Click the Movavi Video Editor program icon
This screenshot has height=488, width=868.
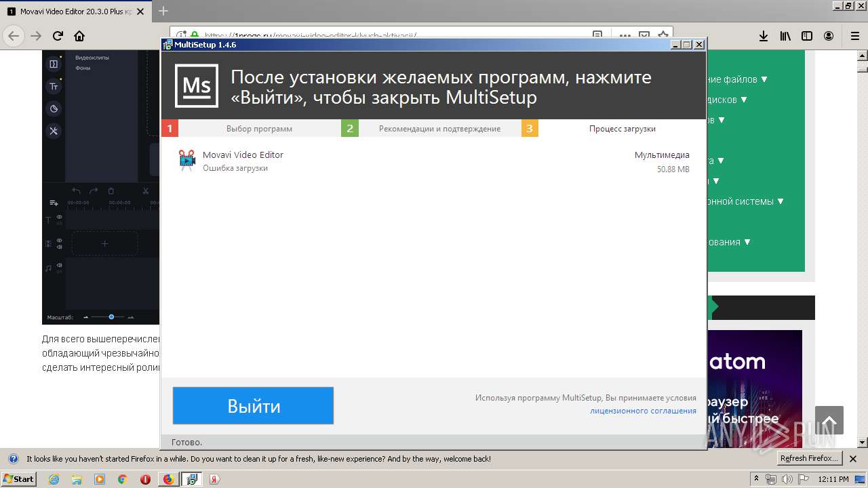point(186,161)
